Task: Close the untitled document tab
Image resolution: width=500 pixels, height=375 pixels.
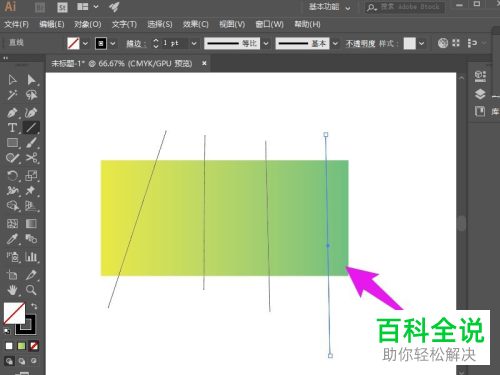Action: point(204,63)
